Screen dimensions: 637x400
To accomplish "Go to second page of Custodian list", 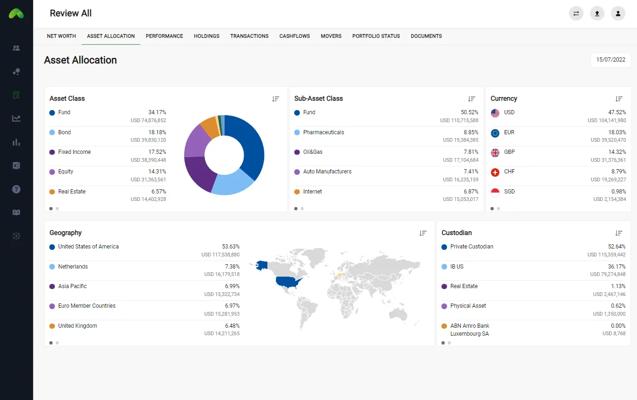I will click(x=449, y=342).
